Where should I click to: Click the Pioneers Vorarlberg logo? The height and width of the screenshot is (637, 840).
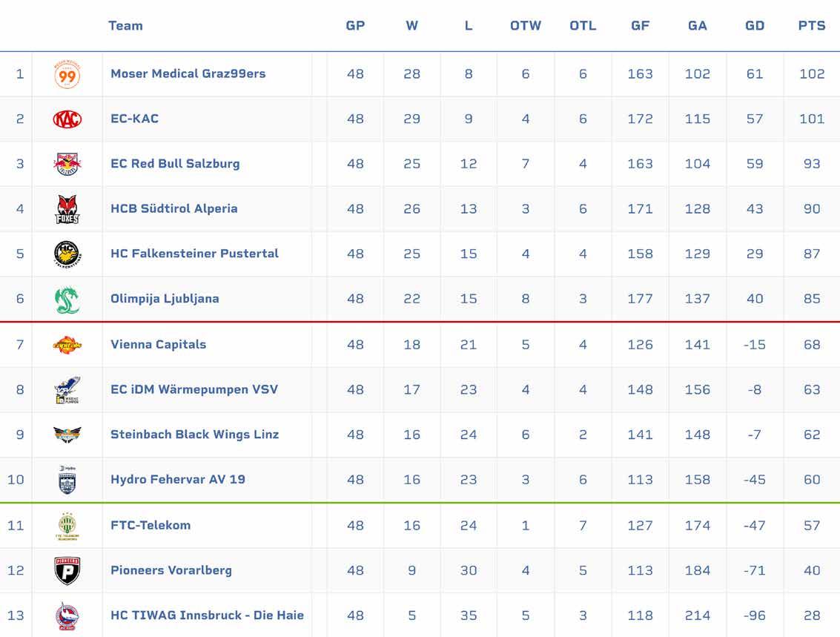click(67, 570)
